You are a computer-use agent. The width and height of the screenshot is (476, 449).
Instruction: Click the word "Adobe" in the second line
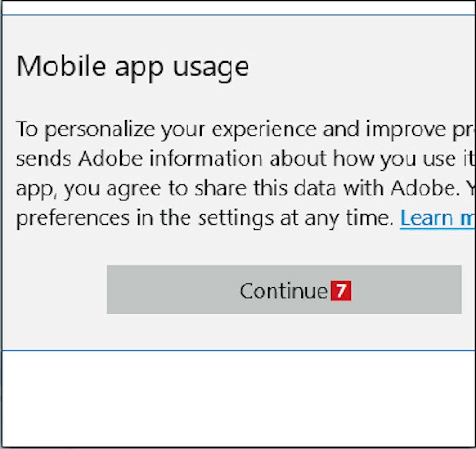coord(111,158)
